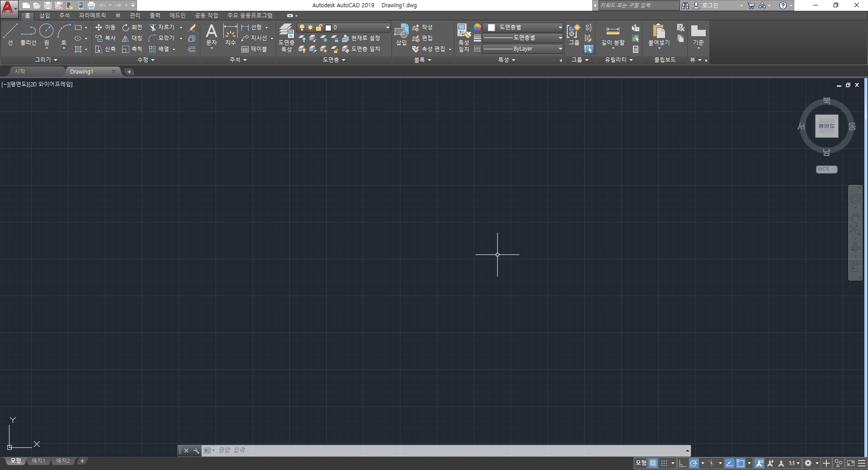The image size is (868, 470).
Task: Switch to the 배치1 layout tab
Action: 38,461
